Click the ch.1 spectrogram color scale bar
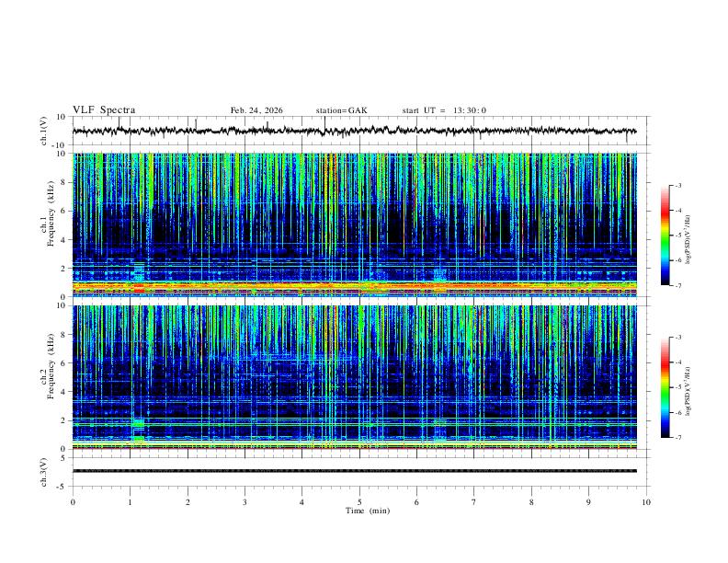 pyautogui.click(x=665, y=236)
